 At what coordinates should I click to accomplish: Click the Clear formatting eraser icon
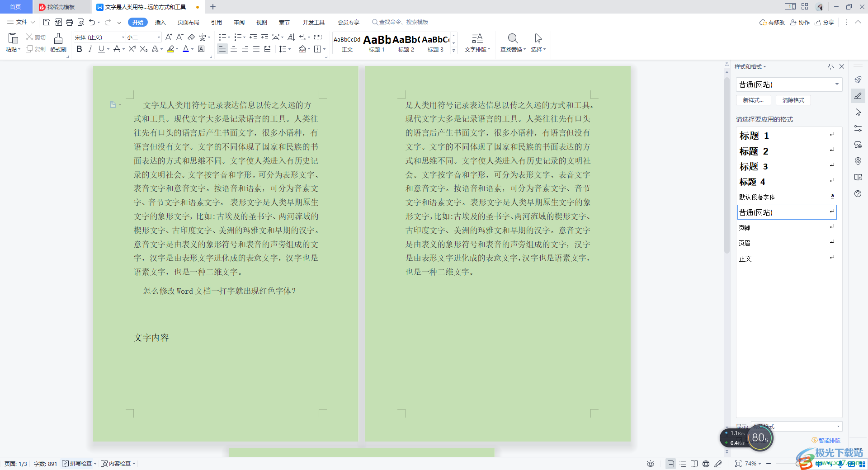[x=191, y=37]
